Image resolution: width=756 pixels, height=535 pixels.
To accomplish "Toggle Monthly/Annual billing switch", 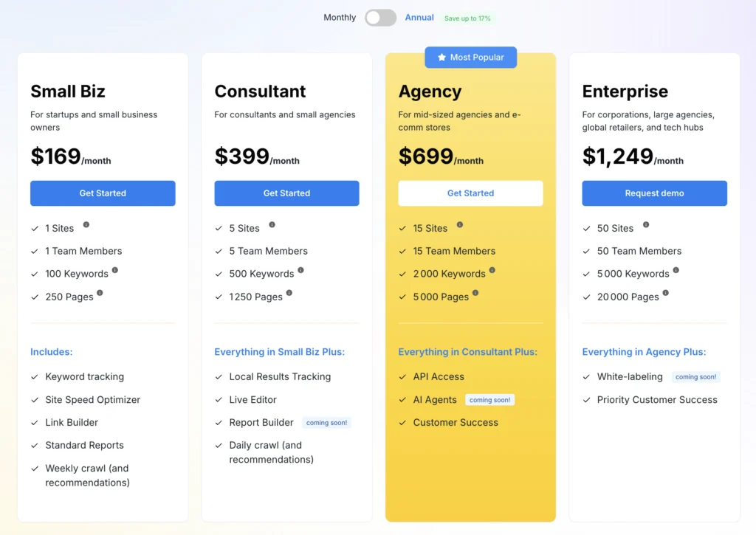I will point(380,18).
